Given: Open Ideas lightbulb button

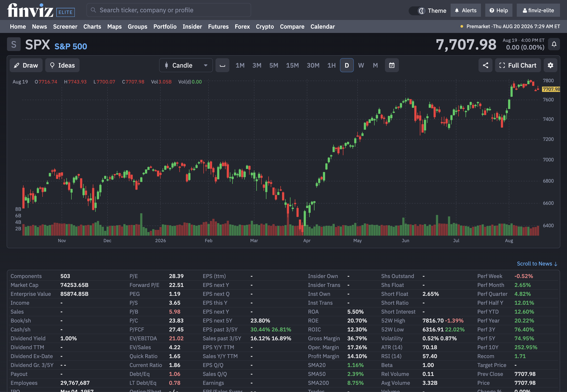Looking at the screenshot, I should pos(62,65).
